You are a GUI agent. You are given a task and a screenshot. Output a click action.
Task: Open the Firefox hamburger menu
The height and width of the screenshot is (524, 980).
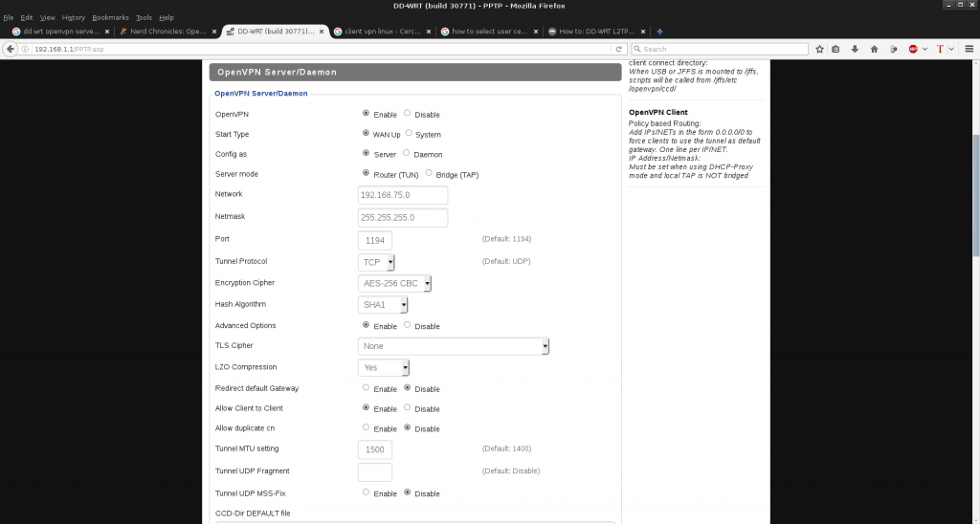[x=969, y=49]
